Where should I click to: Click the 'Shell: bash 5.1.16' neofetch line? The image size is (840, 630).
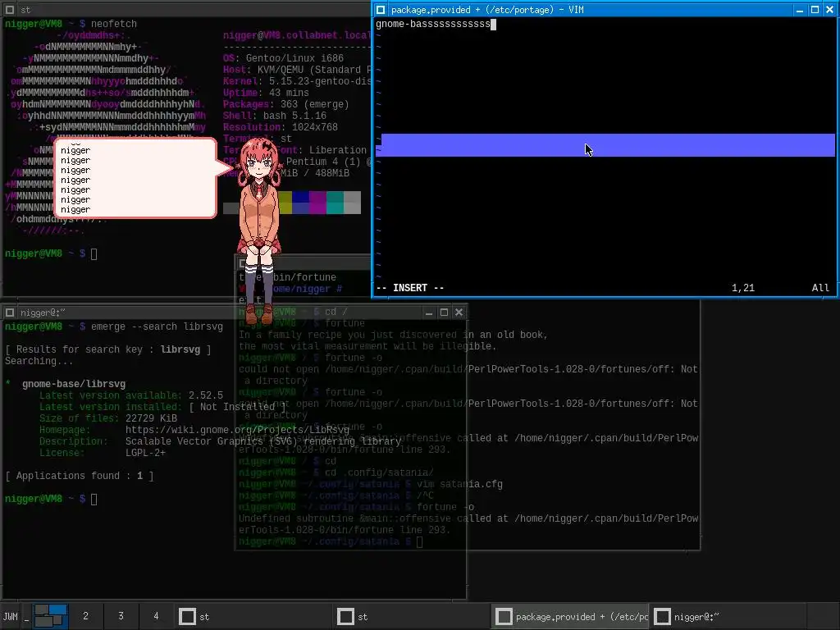(x=274, y=116)
